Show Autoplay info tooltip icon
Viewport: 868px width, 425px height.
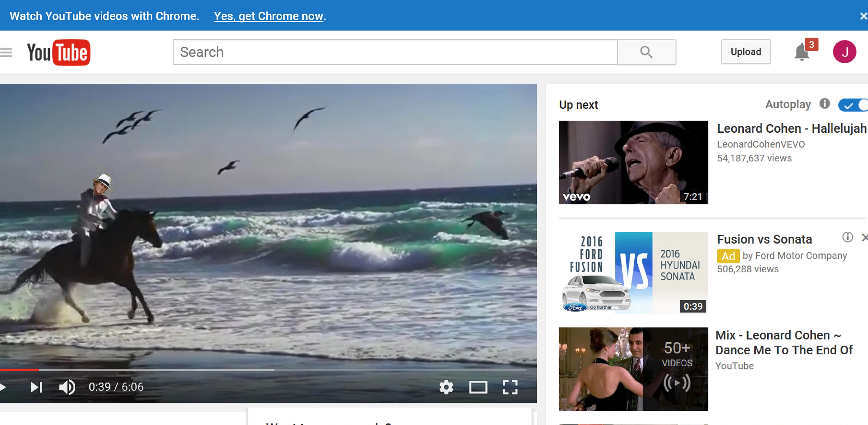click(x=824, y=103)
